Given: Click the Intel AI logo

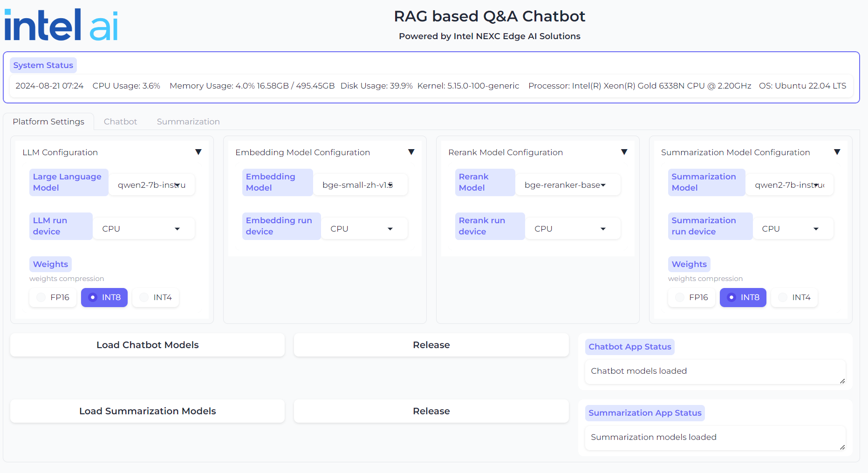Looking at the screenshot, I should (61, 25).
